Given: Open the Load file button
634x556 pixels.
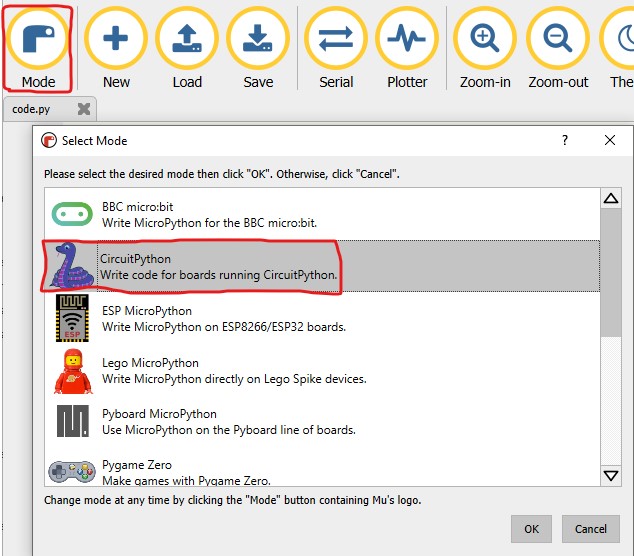Looking at the screenshot, I should point(187,47).
